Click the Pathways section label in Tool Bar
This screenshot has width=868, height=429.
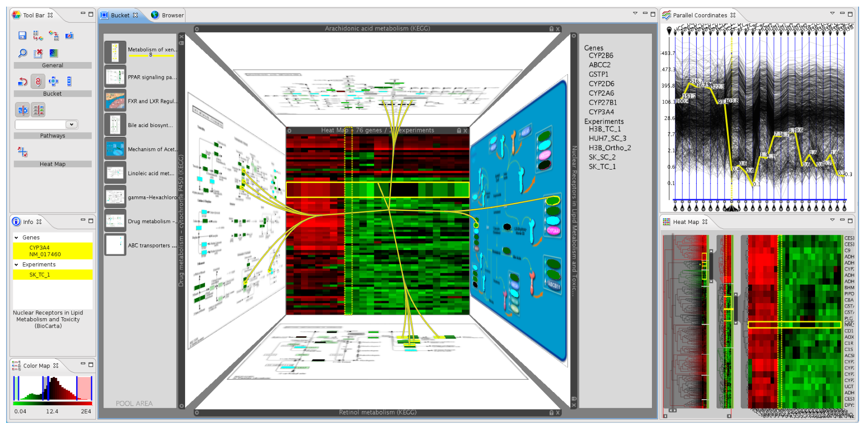click(53, 135)
